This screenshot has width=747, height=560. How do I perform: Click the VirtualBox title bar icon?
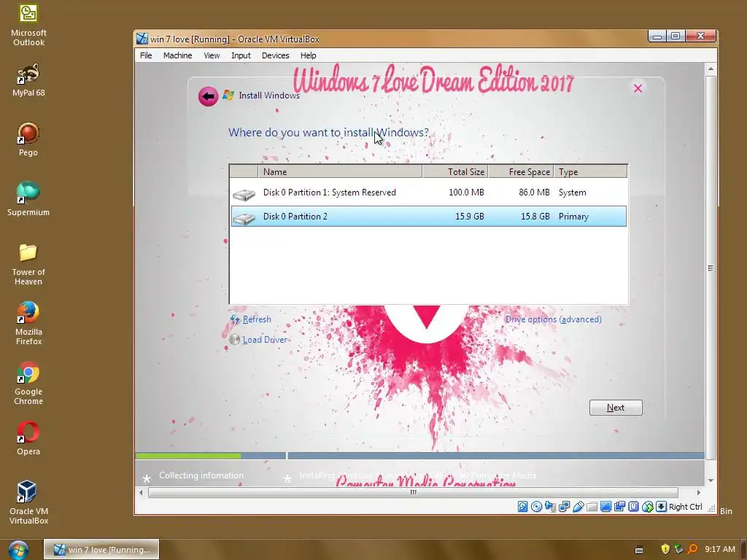[142, 39]
